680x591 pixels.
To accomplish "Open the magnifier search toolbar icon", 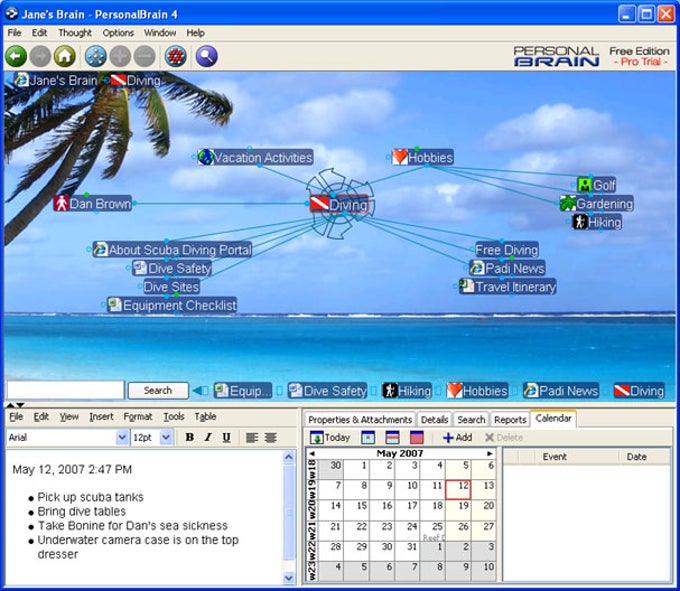I will click(206, 56).
